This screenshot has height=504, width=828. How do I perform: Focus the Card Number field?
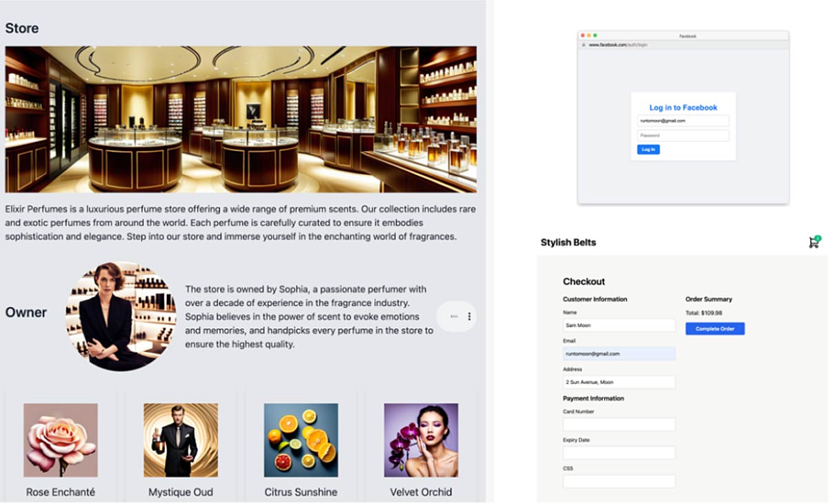click(619, 424)
